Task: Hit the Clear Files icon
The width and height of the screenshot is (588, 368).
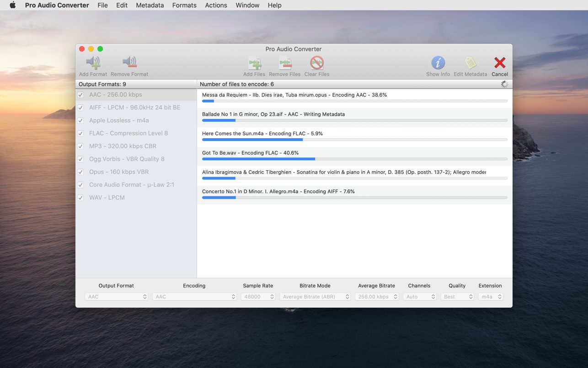Action: tap(316, 63)
